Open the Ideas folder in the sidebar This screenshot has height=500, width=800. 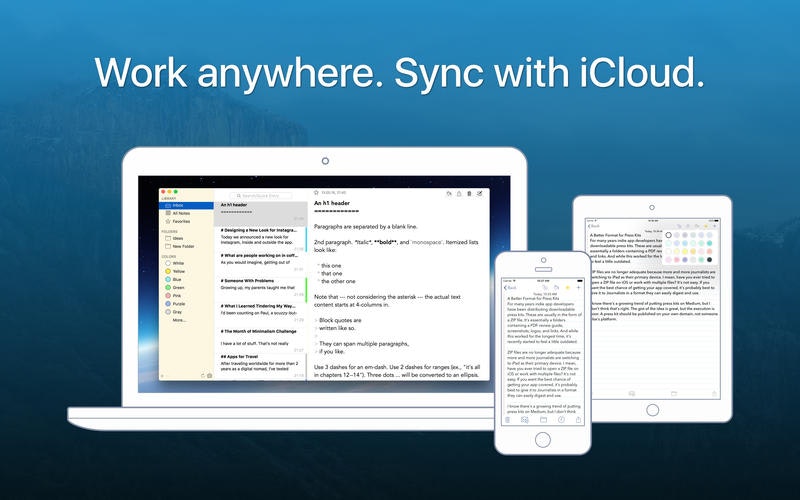(186, 238)
